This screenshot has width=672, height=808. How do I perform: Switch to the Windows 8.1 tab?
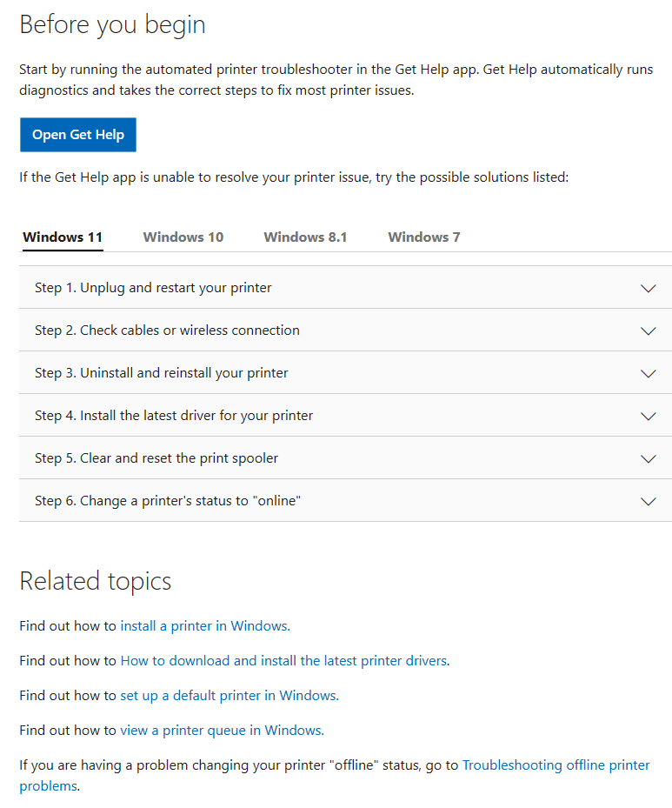coord(305,237)
